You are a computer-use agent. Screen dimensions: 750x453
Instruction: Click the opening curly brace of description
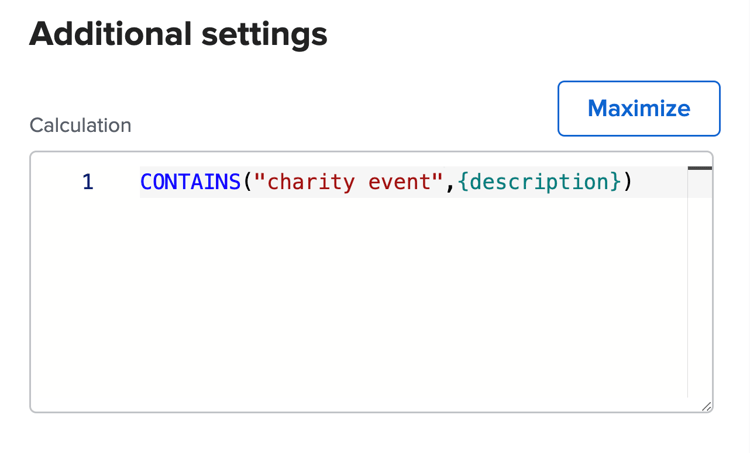click(x=464, y=182)
